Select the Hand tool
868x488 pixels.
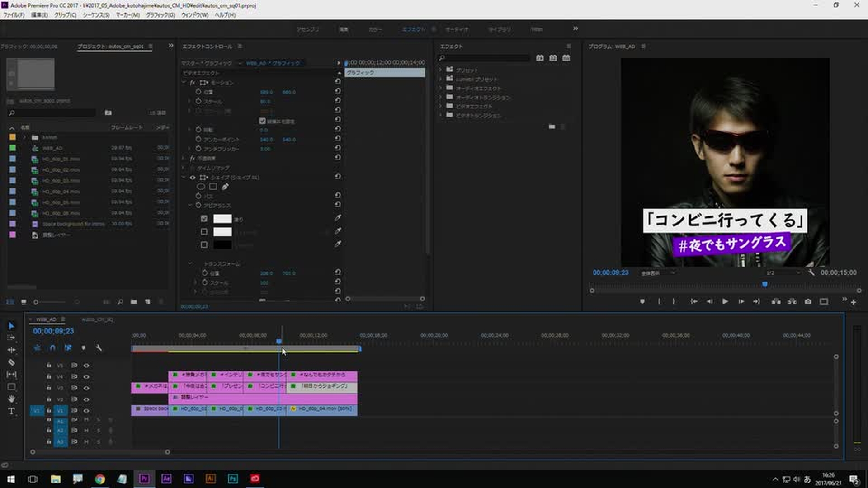[12, 399]
